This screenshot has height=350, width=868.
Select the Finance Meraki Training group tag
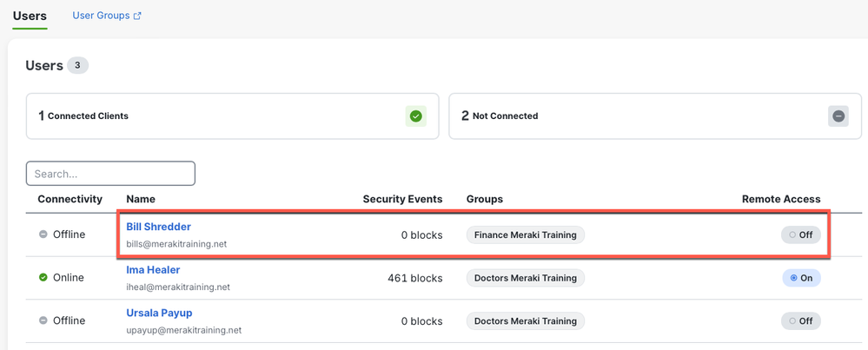click(526, 234)
